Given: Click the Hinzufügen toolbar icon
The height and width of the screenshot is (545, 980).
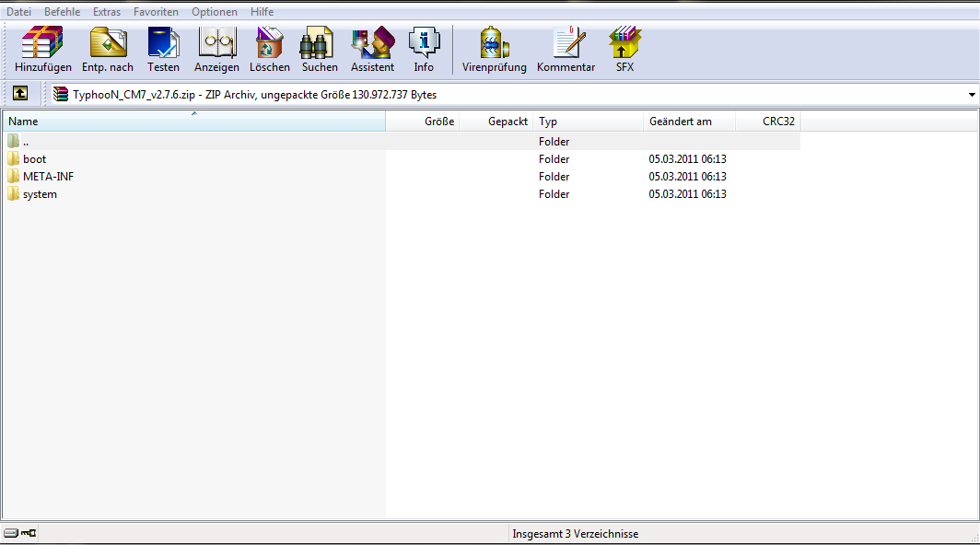Looking at the screenshot, I should pos(43,50).
